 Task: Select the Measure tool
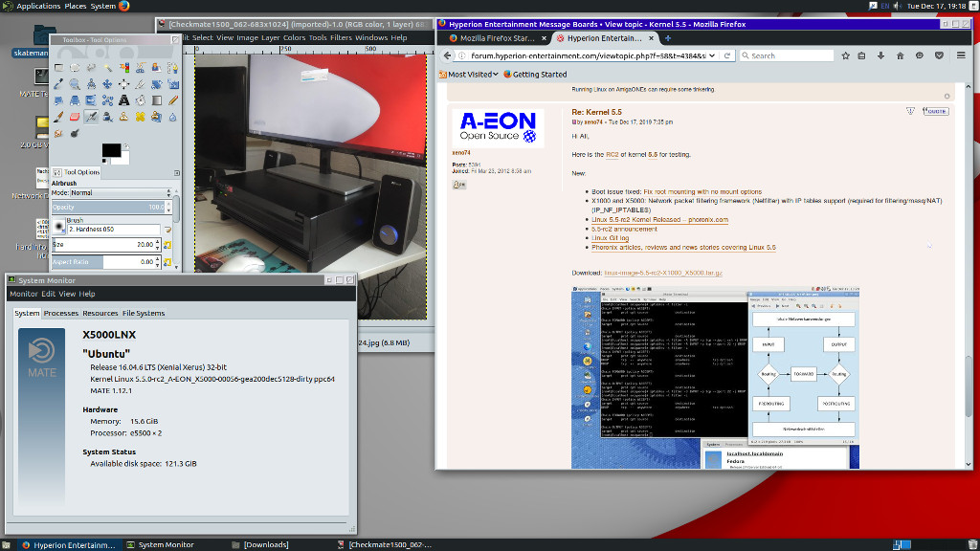click(91, 84)
